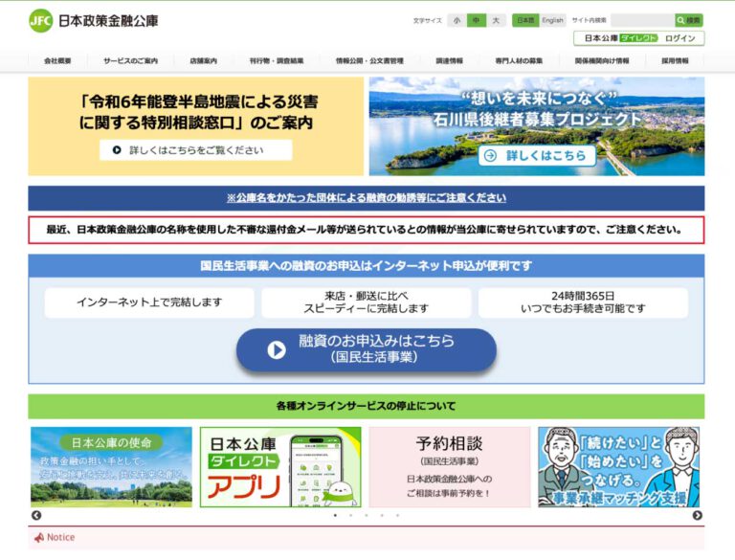Open the 会社概要 menu
This screenshot has height=560, width=735.
tap(57, 61)
